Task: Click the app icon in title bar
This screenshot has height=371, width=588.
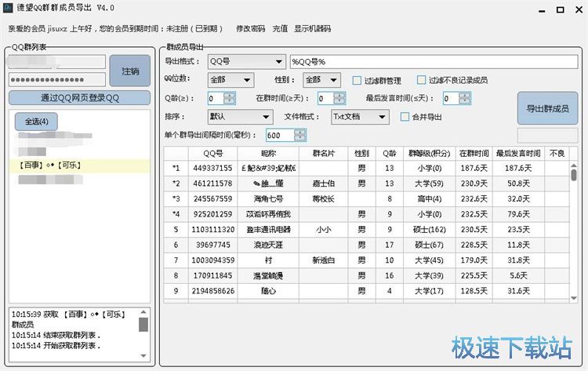Action: coord(8,8)
